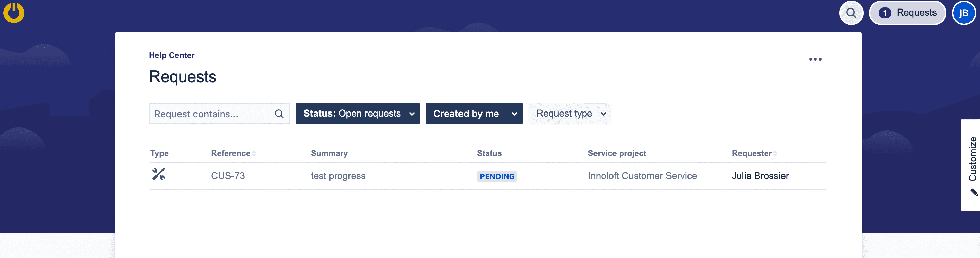Screen dimensions: 980x258
Task: Click the search icon in Request contains field
Action: point(279,114)
